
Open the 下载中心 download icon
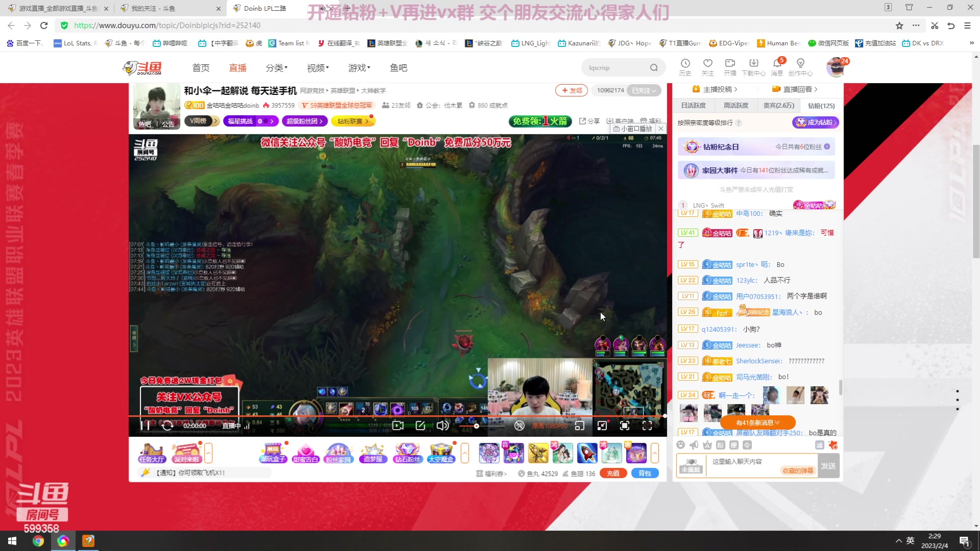click(753, 67)
